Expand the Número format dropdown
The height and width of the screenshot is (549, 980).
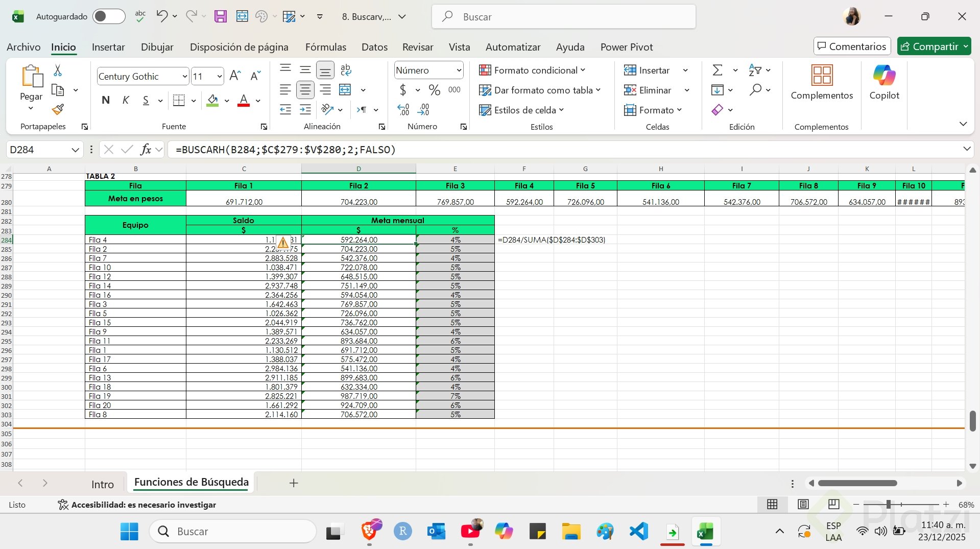(459, 70)
